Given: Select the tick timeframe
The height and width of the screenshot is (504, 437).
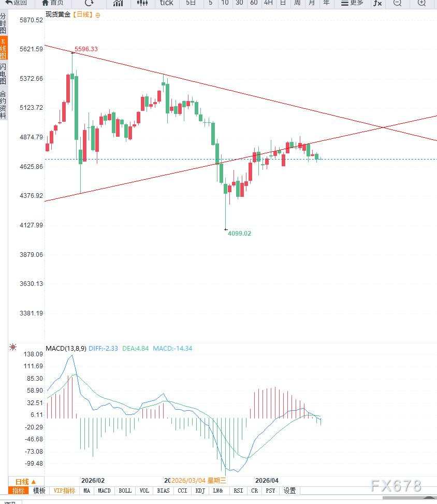Looking at the screenshot, I should coord(166,3).
